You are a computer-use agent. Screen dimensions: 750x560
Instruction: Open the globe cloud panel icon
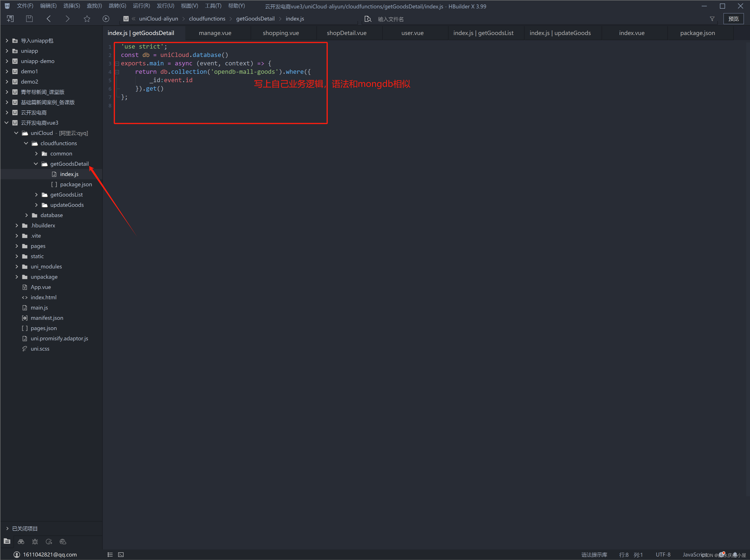(63, 541)
